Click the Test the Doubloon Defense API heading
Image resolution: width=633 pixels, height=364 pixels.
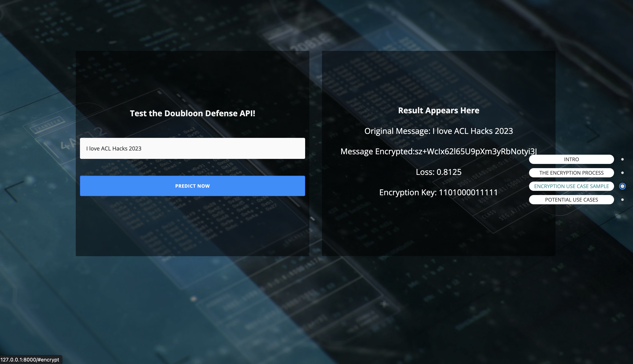tap(192, 113)
